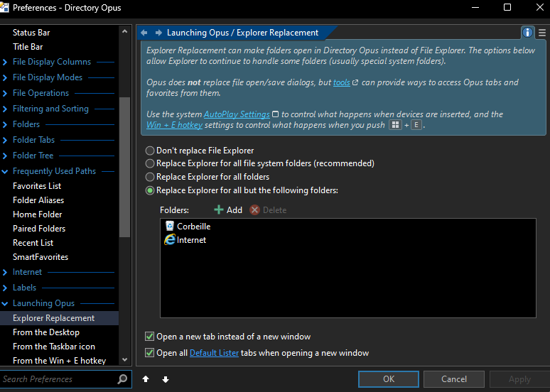Expand the Folders category
550x392 pixels.
click(5, 124)
